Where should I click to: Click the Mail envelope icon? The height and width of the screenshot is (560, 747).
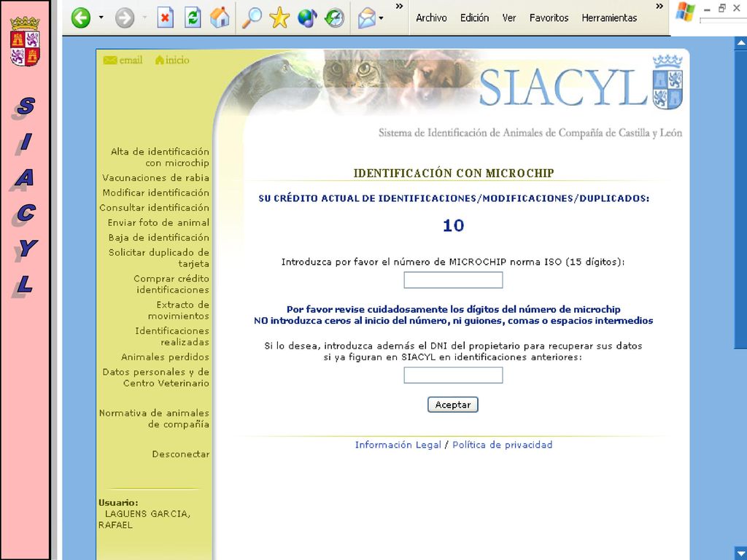tap(367, 18)
